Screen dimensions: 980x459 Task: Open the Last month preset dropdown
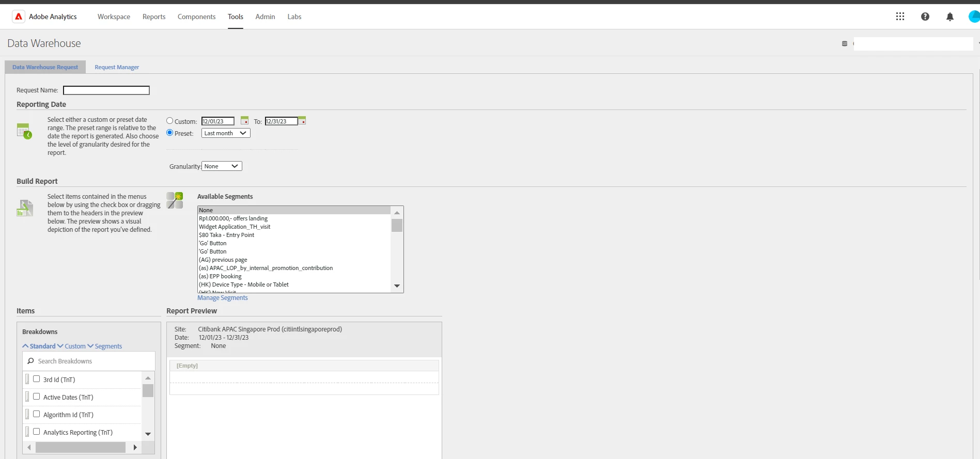226,133
